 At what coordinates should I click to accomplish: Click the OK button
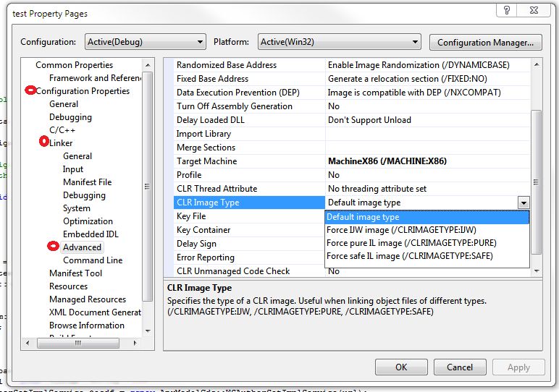(401, 367)
